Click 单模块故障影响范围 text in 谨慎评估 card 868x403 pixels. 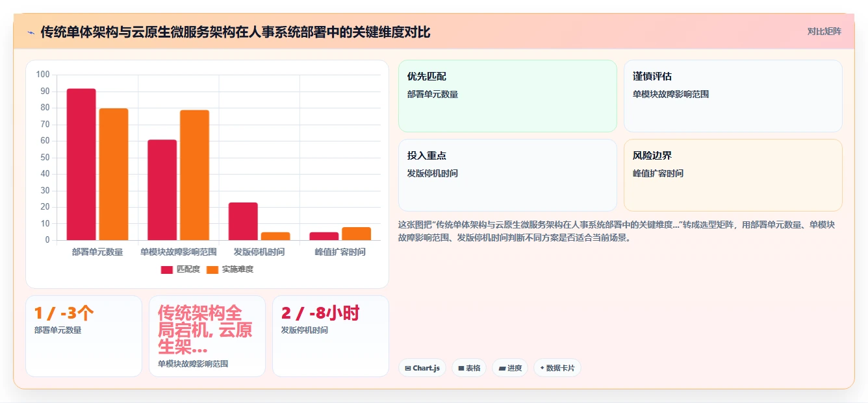click(671, 94)
